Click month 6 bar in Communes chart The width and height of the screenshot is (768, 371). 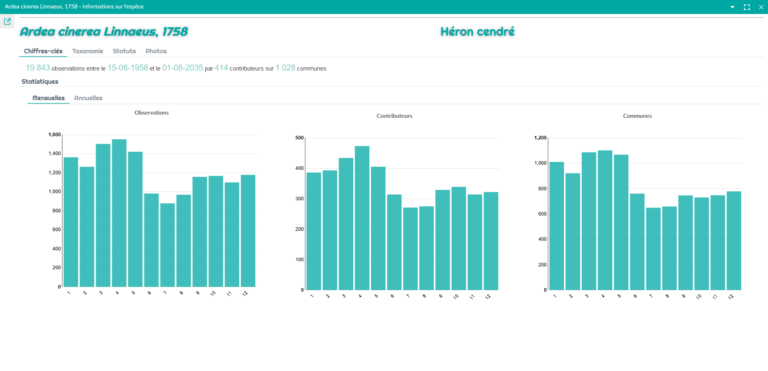coord(637,242)
